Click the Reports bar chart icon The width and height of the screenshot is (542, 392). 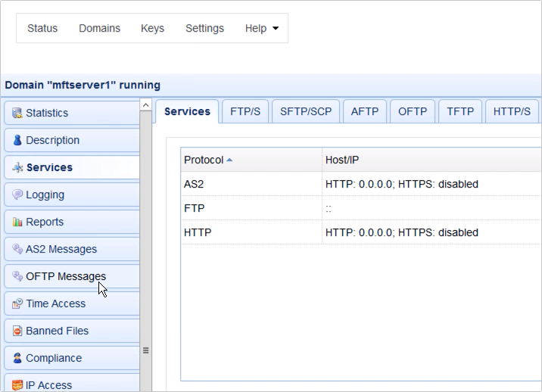17,222
